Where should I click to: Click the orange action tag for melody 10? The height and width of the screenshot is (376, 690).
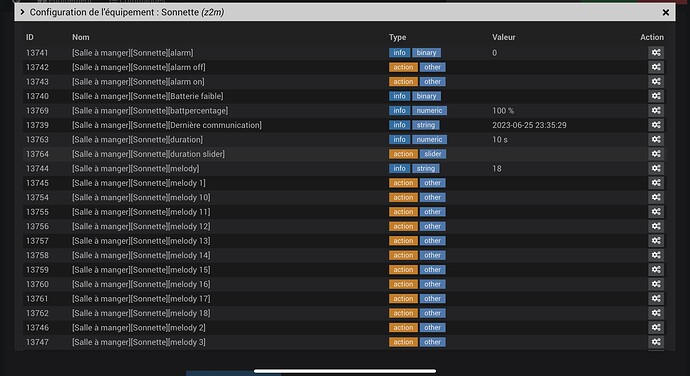(403, 197)
